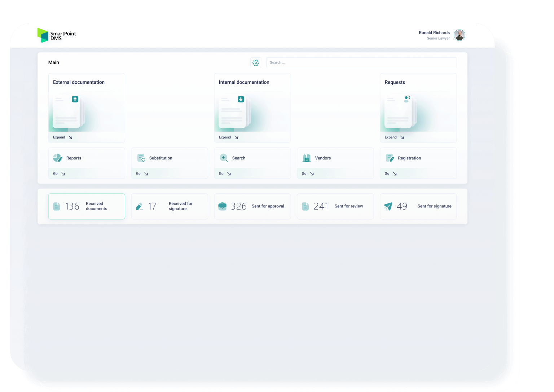Image resolution: width=554 pixels, height=392 pixels.
Task: Select the 136 Received documents card
Action: (x=87, y=206)
